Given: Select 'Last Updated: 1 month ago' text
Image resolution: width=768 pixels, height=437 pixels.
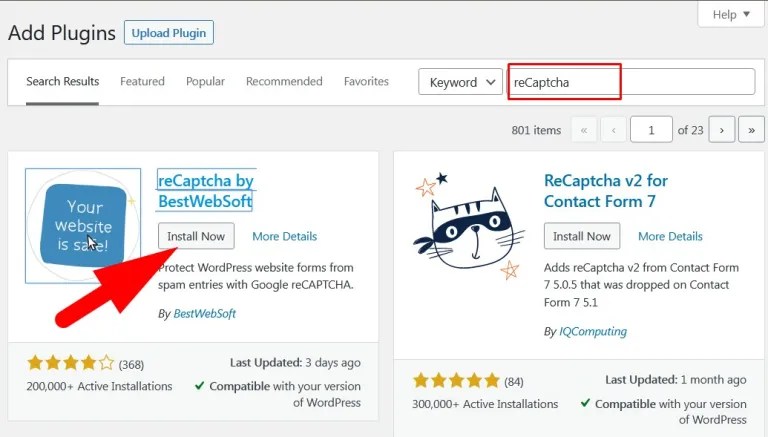Looking at the screenshot, I should pos(675,380).
